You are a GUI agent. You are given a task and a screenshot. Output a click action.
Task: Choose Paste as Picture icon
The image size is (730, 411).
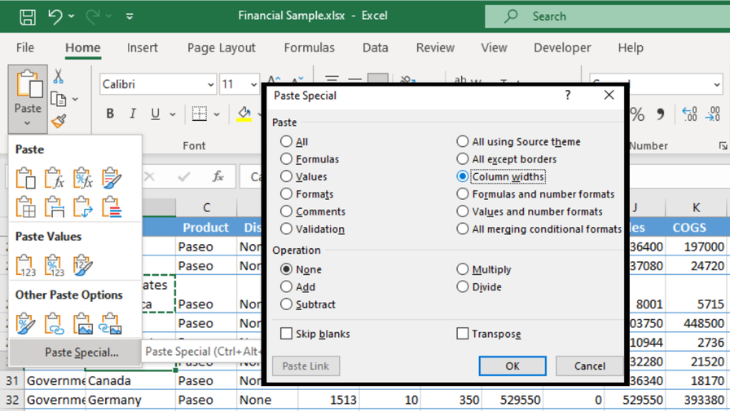pyautogui.click(x=83, y=324)
